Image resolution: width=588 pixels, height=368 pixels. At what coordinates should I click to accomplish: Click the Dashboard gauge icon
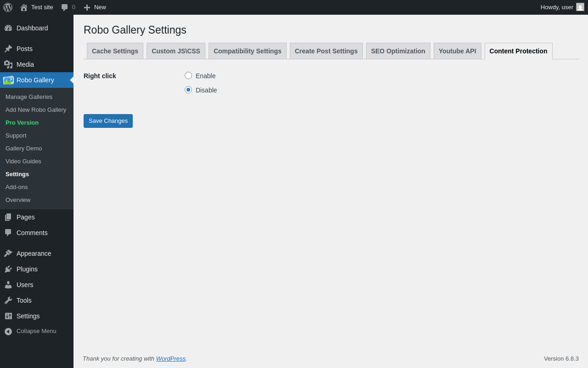pos(8,28)
